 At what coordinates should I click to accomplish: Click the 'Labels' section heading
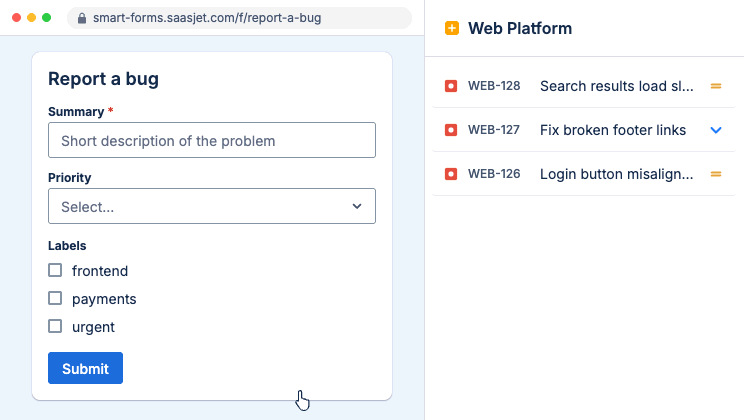coord(67,246)
